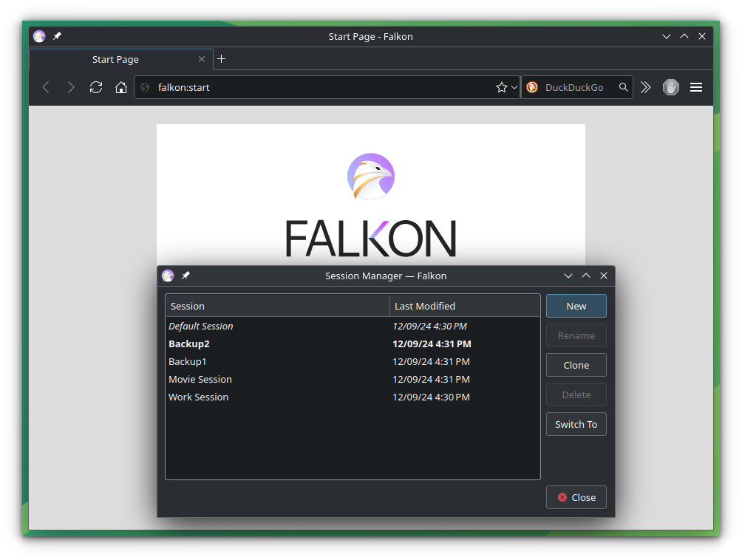
Task: Create a new session with the New button
Action: click(576, 305)
